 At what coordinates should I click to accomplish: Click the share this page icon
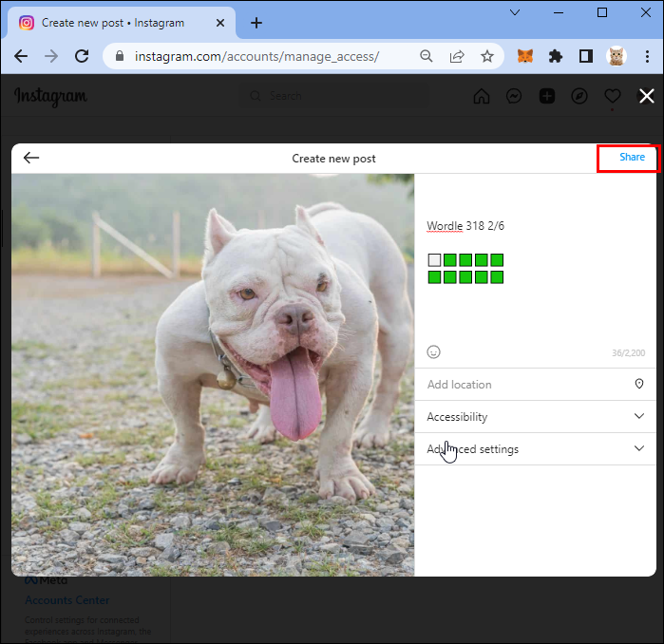(457, 56)
